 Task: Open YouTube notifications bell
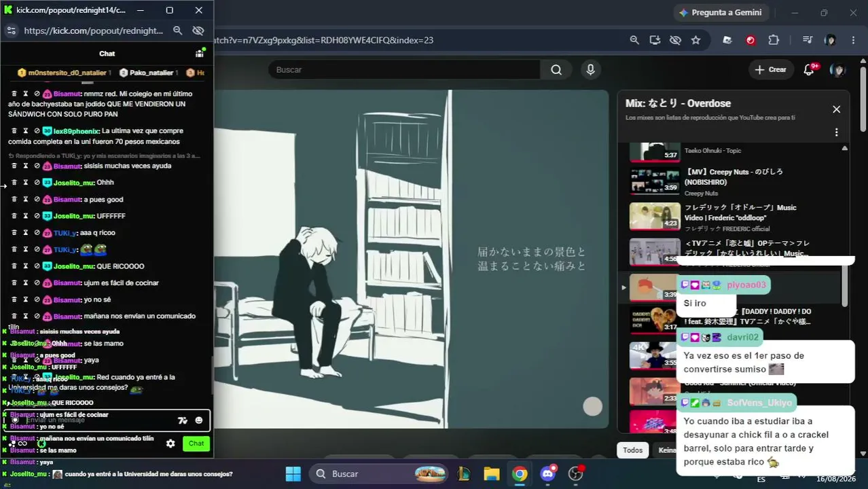(809, 70)
